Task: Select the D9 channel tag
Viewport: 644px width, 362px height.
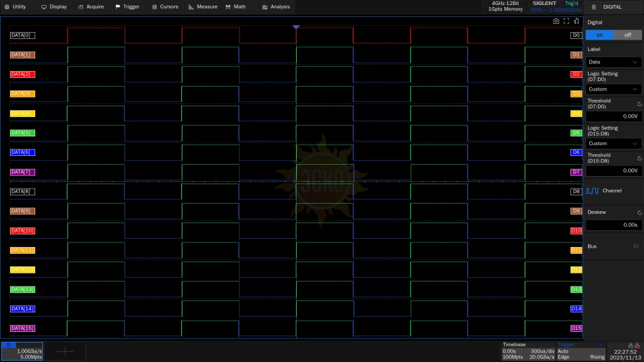Action: (576, 211)
